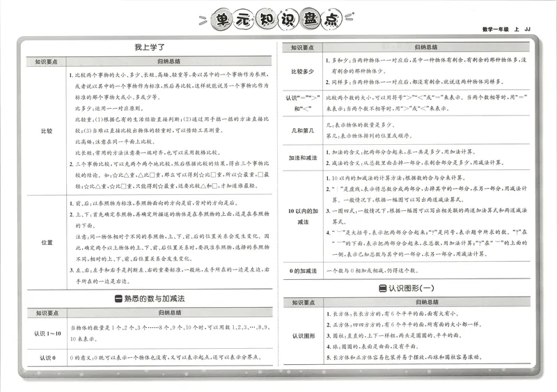Click the square icon beside '认识图形(一)'

click(382, 288)
